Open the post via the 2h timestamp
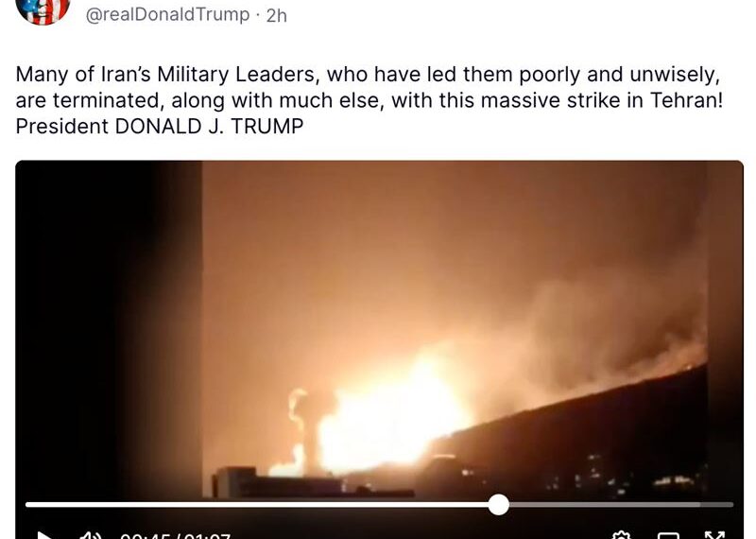Viewport: 756px width, 539px height. tap(277, 15)
